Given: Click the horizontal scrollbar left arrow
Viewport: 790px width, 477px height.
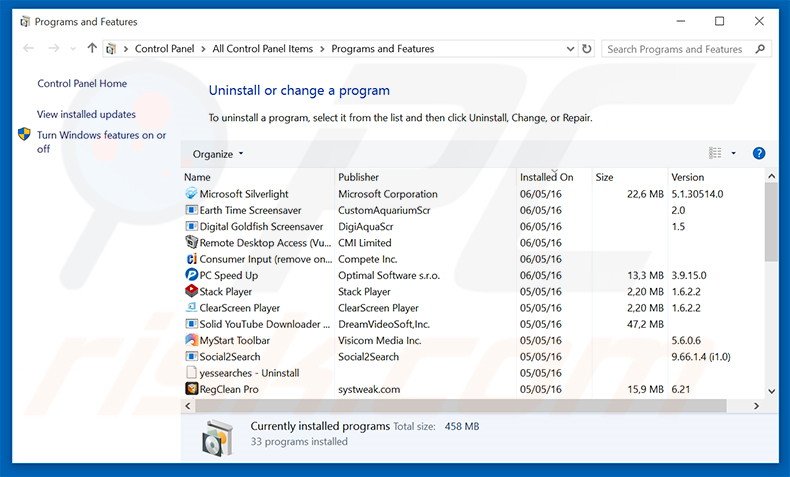Looking at the screenshot, I should [188, 405].
